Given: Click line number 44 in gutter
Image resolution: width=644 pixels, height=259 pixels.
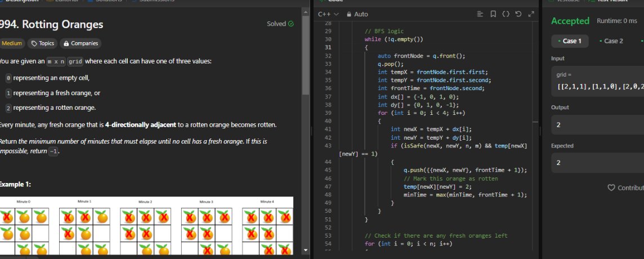Looking at the screenshot, I should coord(328,162).
